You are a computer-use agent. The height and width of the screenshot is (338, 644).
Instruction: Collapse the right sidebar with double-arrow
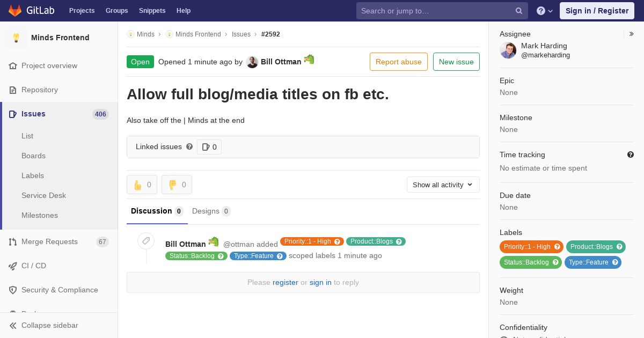tap(632, 34)
